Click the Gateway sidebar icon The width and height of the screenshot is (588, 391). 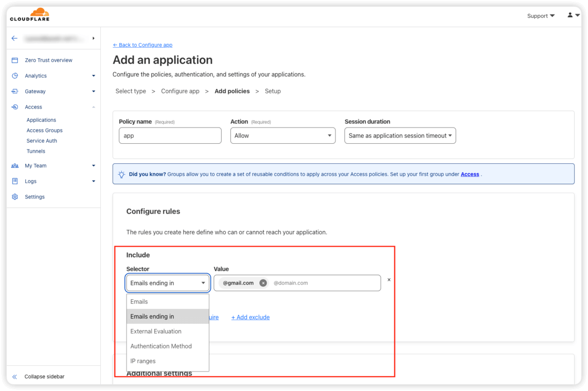tap(15, 91)
